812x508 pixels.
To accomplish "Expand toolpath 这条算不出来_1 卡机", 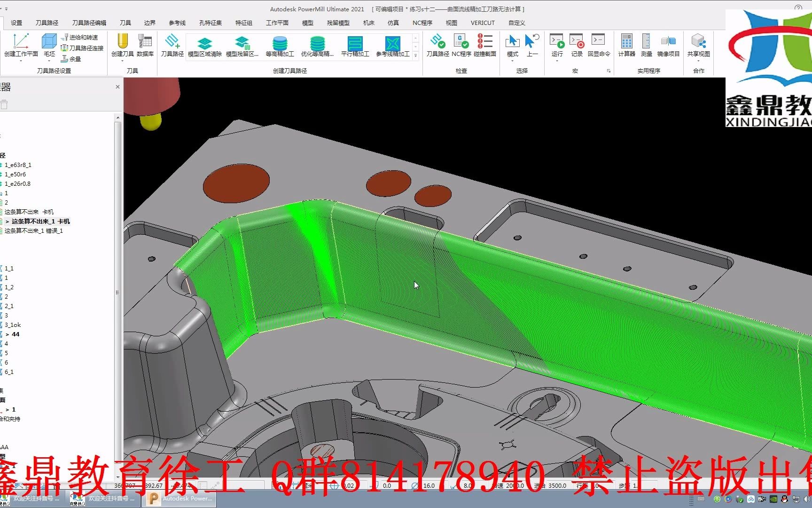I will (x=7, y=222).
